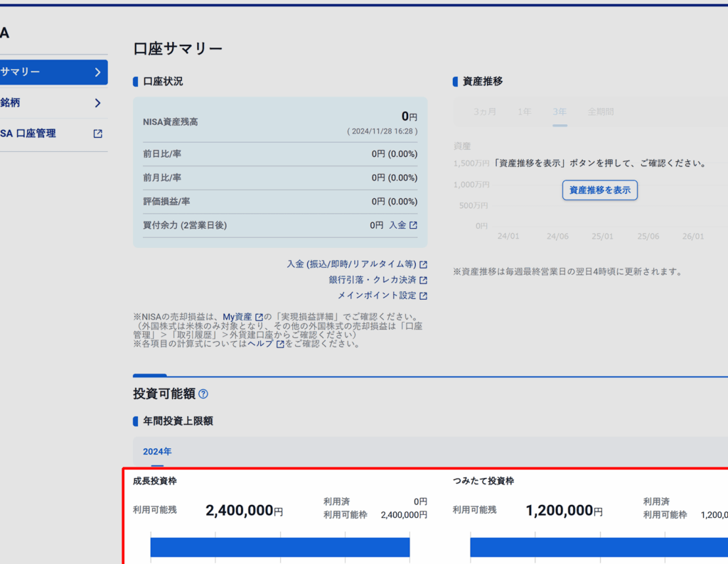The height and width of the screenshot is (564, 728).
Task: Click external-link icon next to My資産
Action: 259,317
